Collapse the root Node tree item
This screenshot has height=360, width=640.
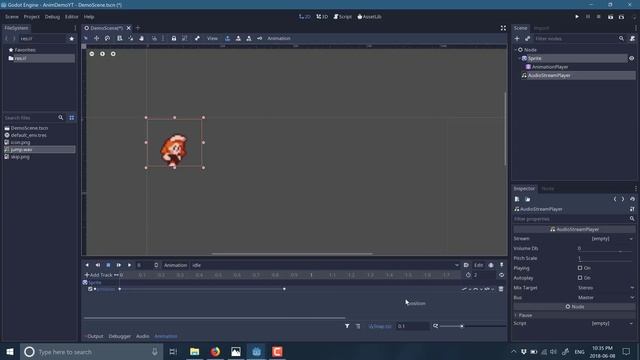coord(516,50)
